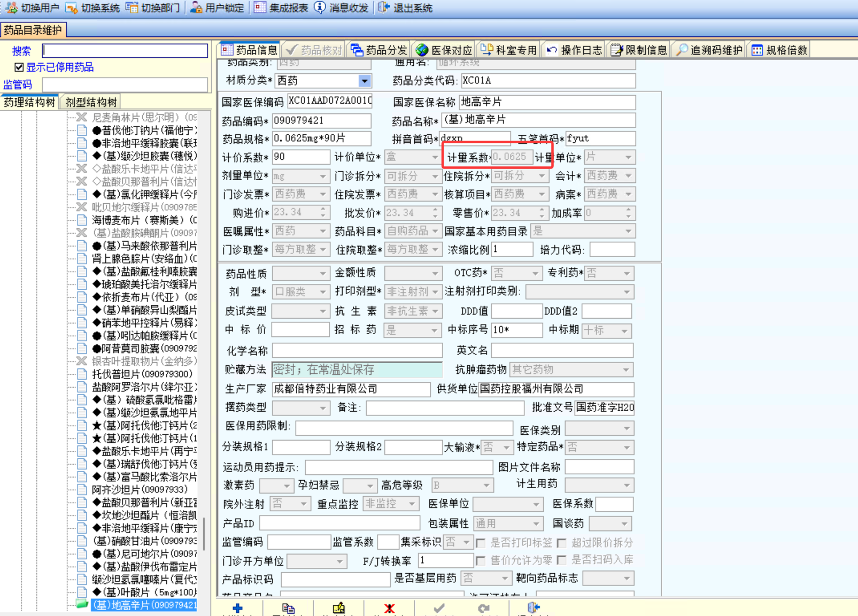
Task: Click the 生产厂家 field
Action: coord(351,389)
